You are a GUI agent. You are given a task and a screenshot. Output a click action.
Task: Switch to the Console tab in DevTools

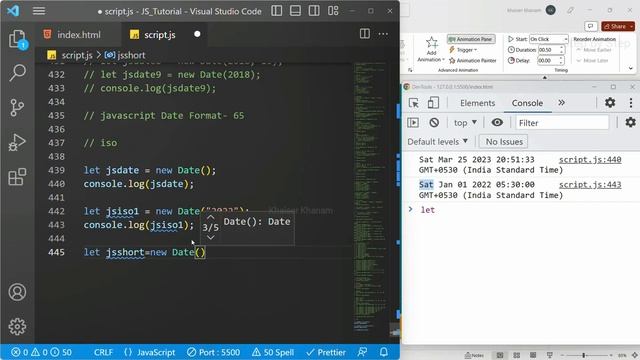(x=527, y=103)
